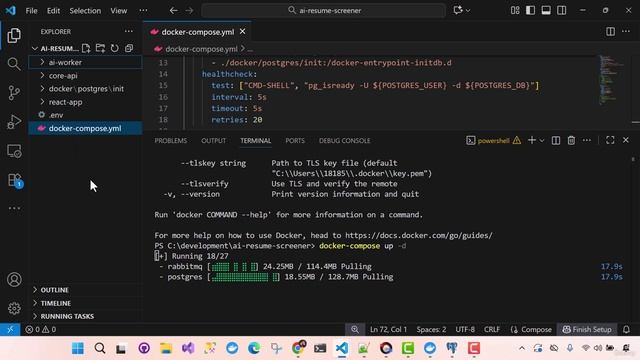
Task: Create a new file in explorer
Action: coord(86,48)
